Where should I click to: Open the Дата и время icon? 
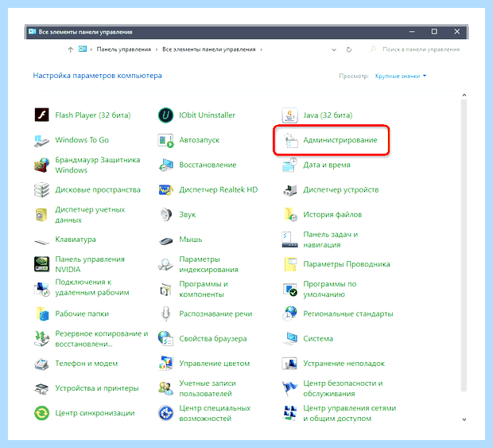tap(289, 165)
